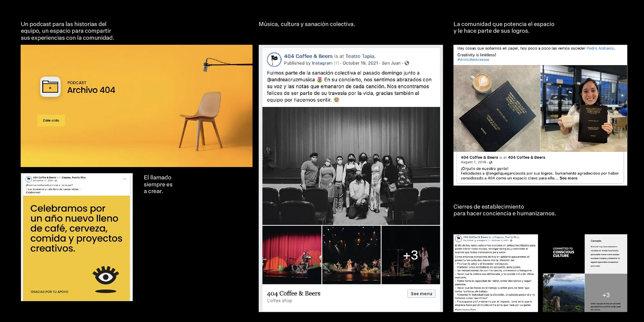644x322 pixels.
Task: Open the gray +3 tile in the closure post
Action: tap(606, 293)
